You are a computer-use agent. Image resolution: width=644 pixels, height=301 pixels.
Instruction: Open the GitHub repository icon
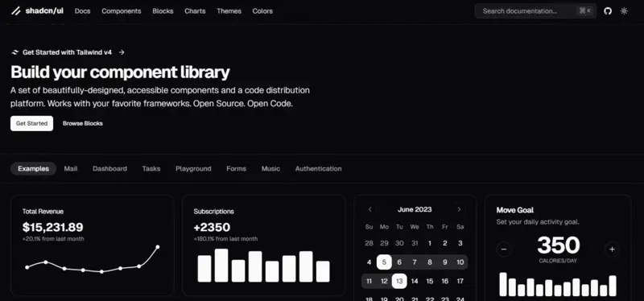click(x=608, y=11)
